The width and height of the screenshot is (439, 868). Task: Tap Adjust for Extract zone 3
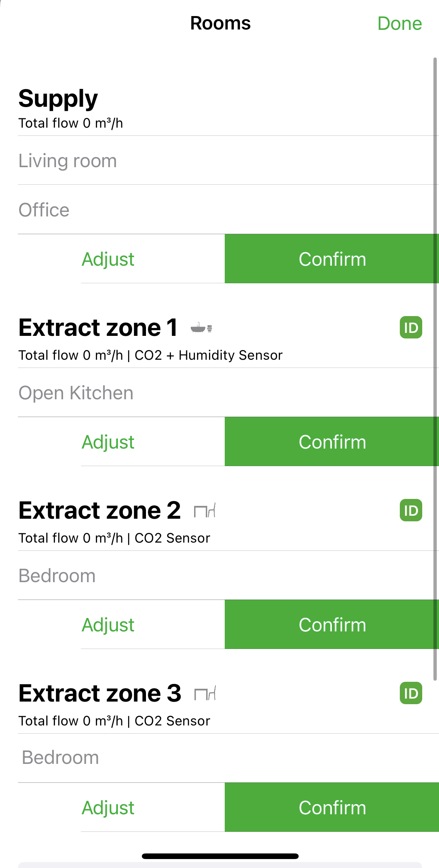pos(108,808)
